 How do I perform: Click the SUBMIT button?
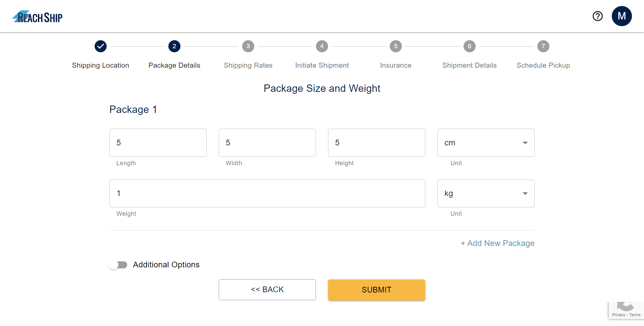coord(376,290)
